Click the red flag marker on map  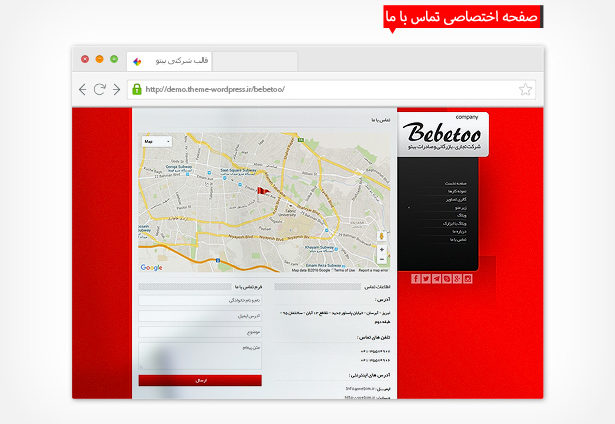click(x=263, y=191)
